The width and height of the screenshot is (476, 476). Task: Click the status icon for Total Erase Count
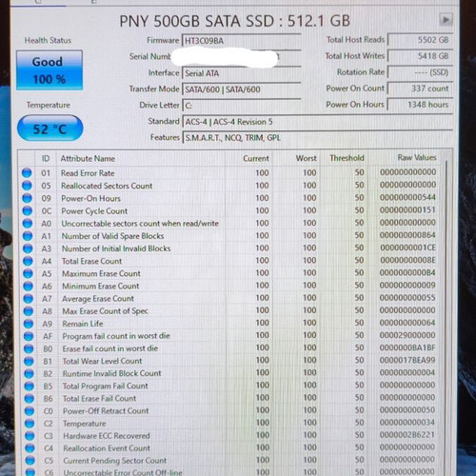28,261
